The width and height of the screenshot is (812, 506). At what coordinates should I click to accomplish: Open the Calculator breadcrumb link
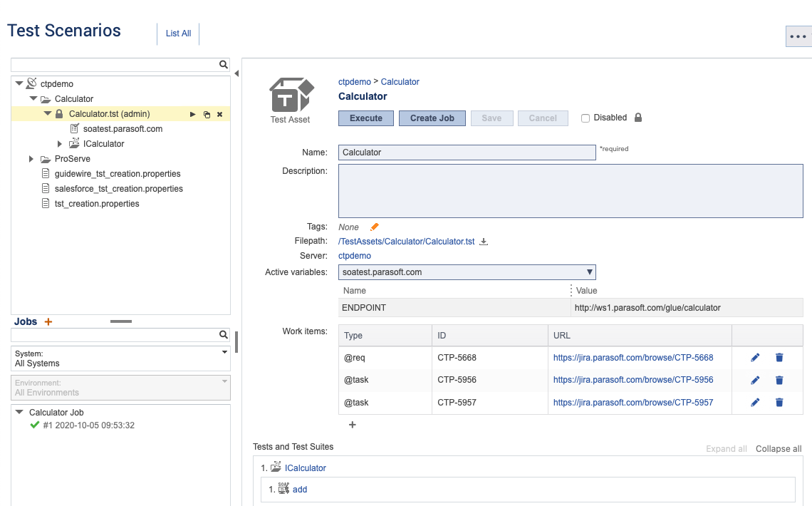(x=400, y=82)
